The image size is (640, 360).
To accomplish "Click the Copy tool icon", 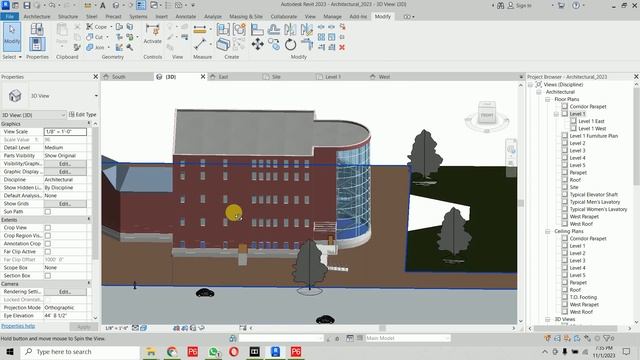I will (273, 44).
